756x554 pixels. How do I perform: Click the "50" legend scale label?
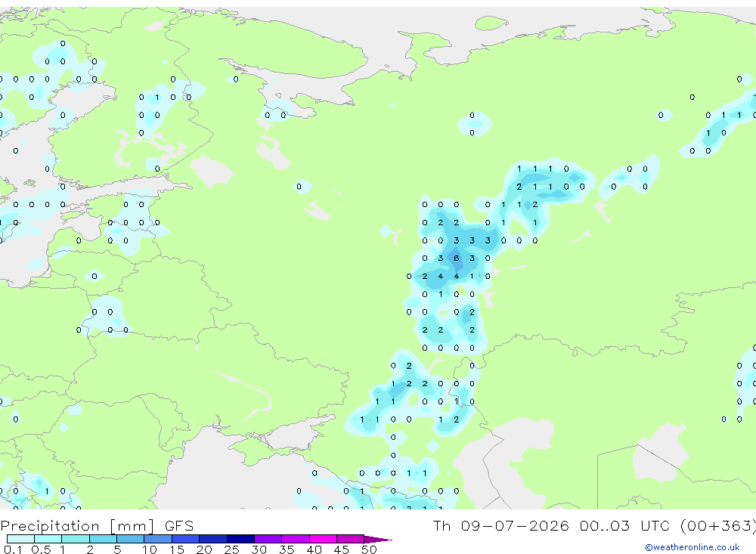[370, 549]
